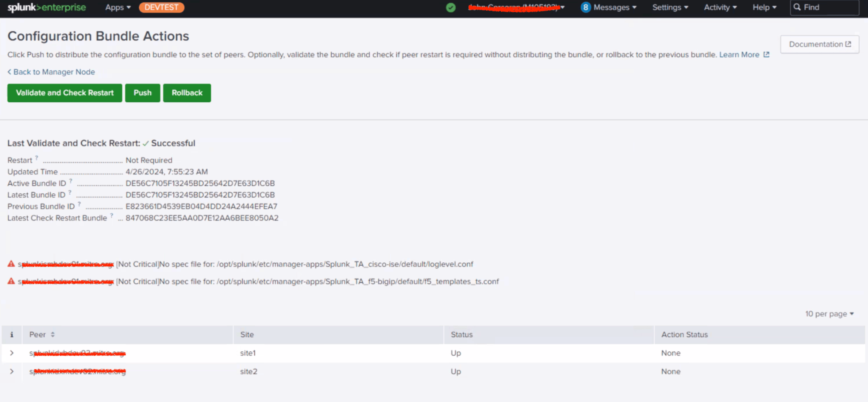The height and width of the screenshot is (402, 868).
Task: Open the 10 per page dropdown
Action: [829, 314]
